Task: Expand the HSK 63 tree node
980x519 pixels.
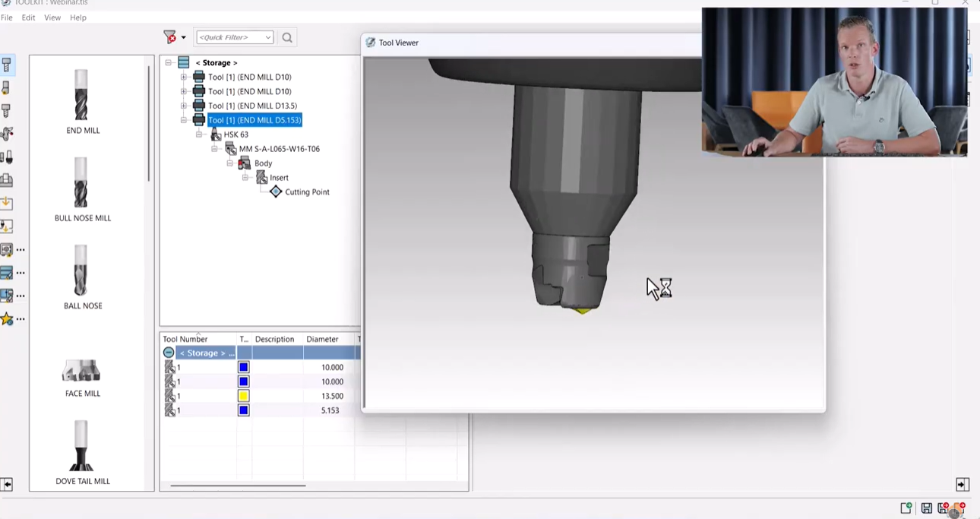Action: [x=199, y=134]
